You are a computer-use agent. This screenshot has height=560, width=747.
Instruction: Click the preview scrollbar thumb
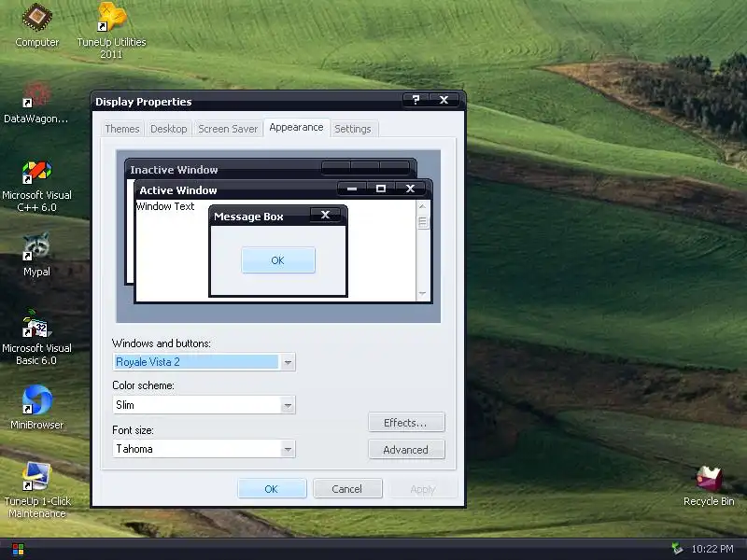click(x=422, y=222)
